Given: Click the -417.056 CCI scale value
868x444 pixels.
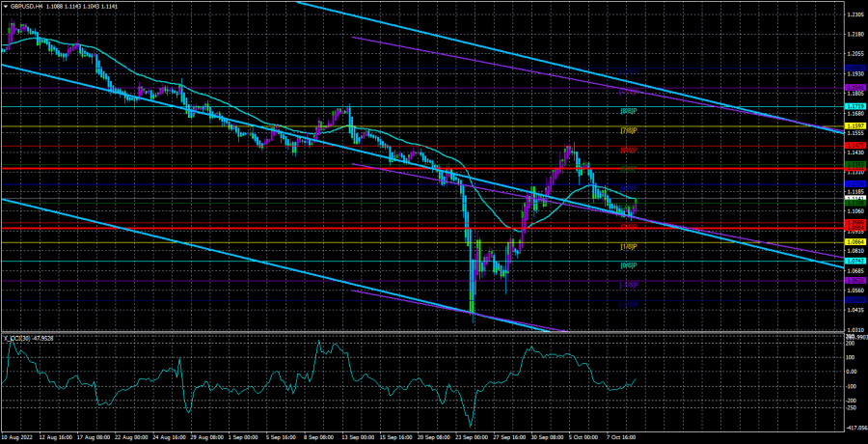Looking at the screenshot, I should point(855,429).
